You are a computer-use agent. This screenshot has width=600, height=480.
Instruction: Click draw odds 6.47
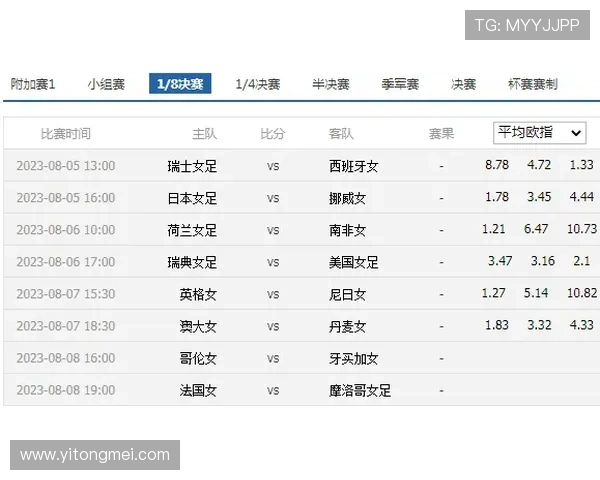point(536,229)
